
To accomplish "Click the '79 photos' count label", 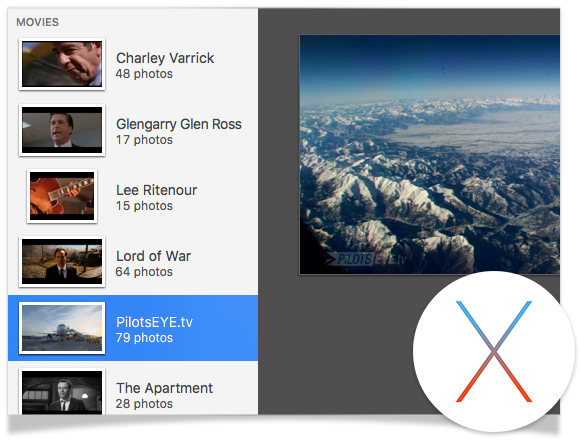I will pyautogui.click(x=144, y=338).
